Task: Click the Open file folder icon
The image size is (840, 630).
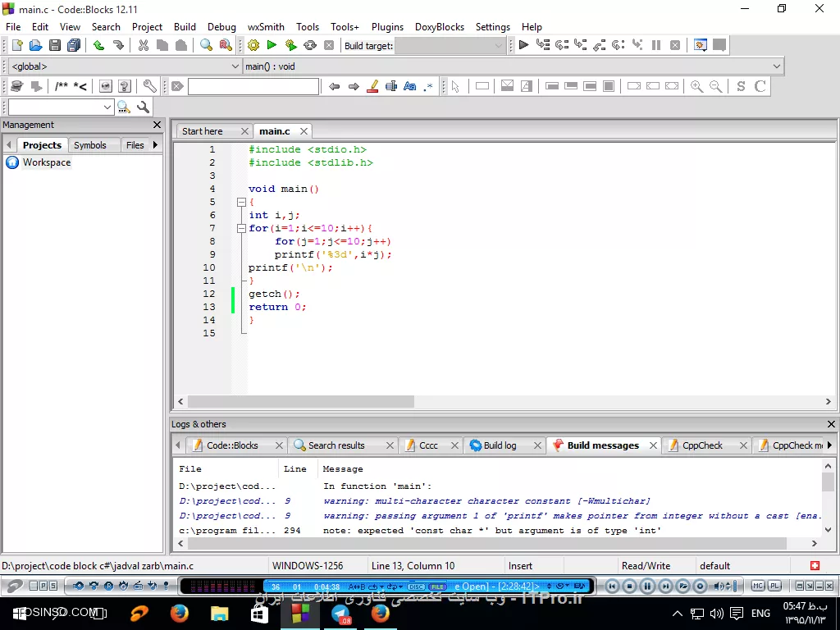Action: pos(35,46)
